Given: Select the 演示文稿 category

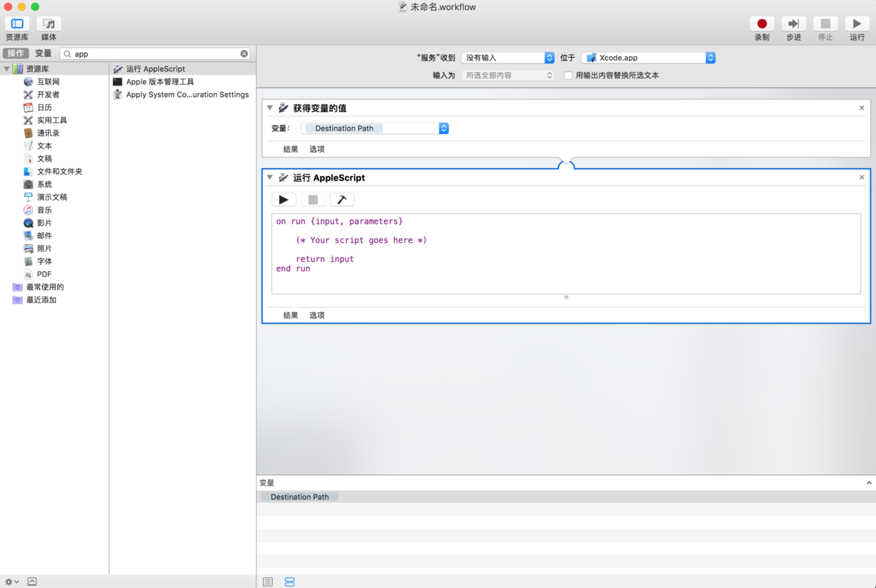Looking at the screenshot, I should 52,197.
